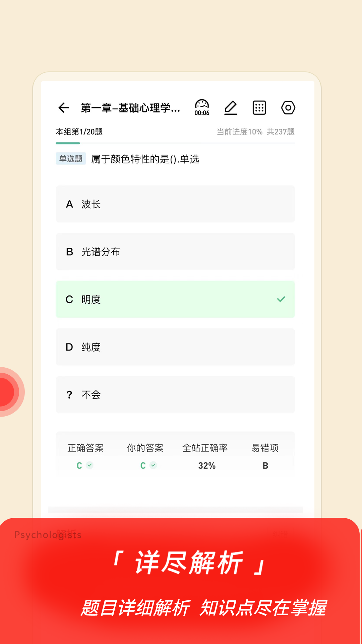Click the timer icon showing 00:06
Image resolution: width=362 pixels, height=644 pixels.
tap(202, 108)
